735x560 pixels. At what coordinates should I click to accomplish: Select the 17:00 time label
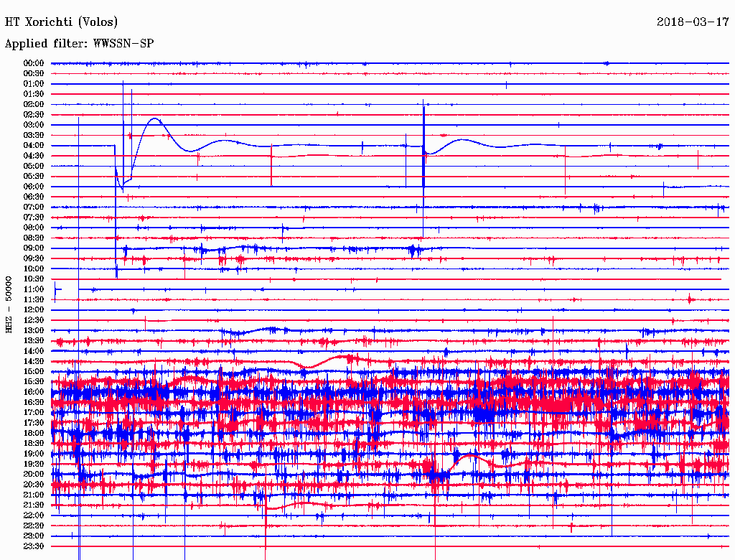click(34, 413)
